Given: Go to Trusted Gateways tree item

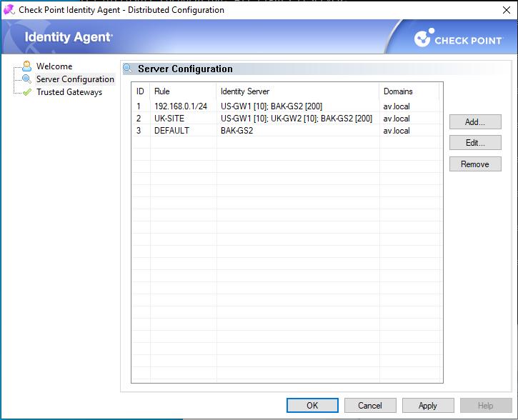Looking at the screenshot, I should click(x=69, y=92).
